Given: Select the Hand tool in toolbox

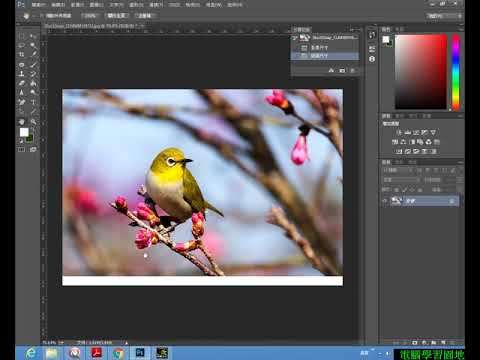Looking at the screenshot, I should (22, 122).
